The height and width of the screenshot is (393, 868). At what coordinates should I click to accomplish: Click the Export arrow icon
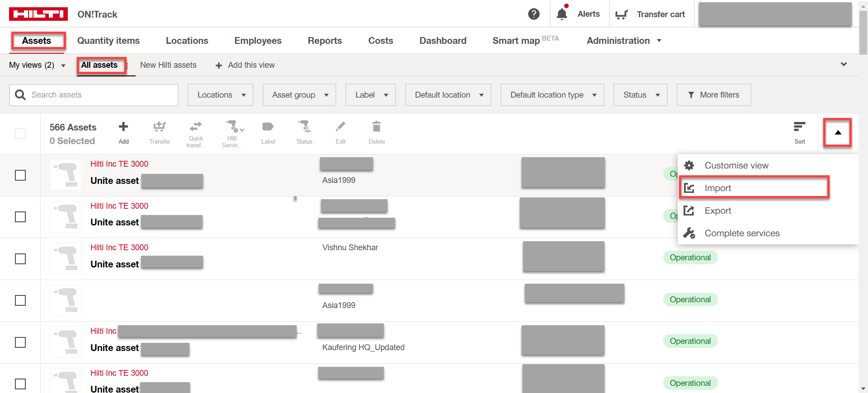pyautogui.click(x=689, y=211)
